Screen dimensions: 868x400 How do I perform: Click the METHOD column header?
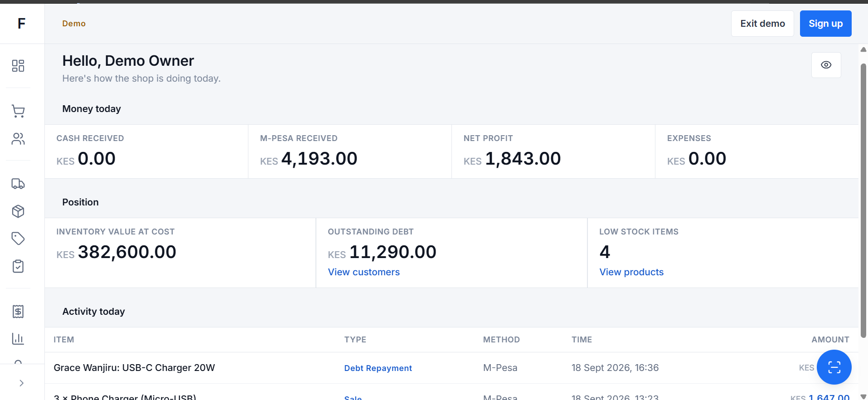coord(501,340)
